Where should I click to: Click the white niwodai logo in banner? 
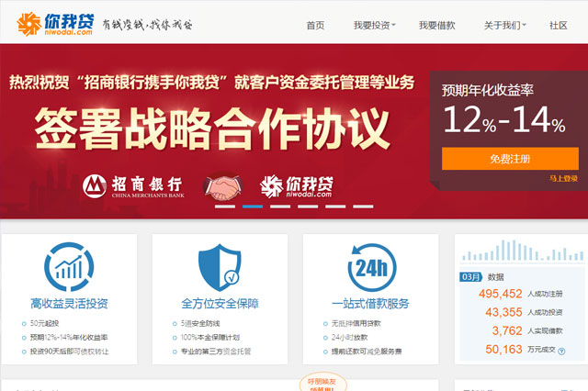point(296,186)
